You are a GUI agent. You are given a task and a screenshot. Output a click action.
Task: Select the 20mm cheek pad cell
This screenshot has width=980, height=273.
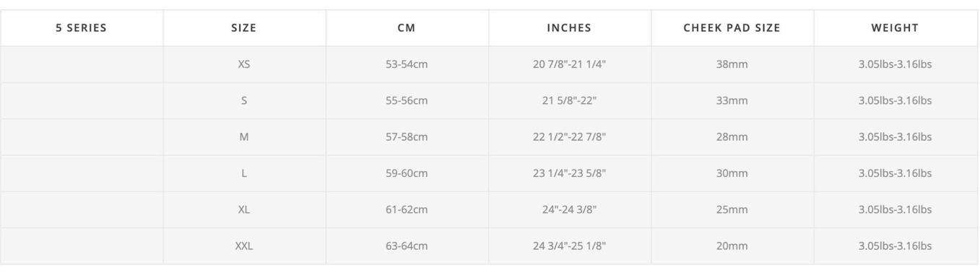[732, 246]
